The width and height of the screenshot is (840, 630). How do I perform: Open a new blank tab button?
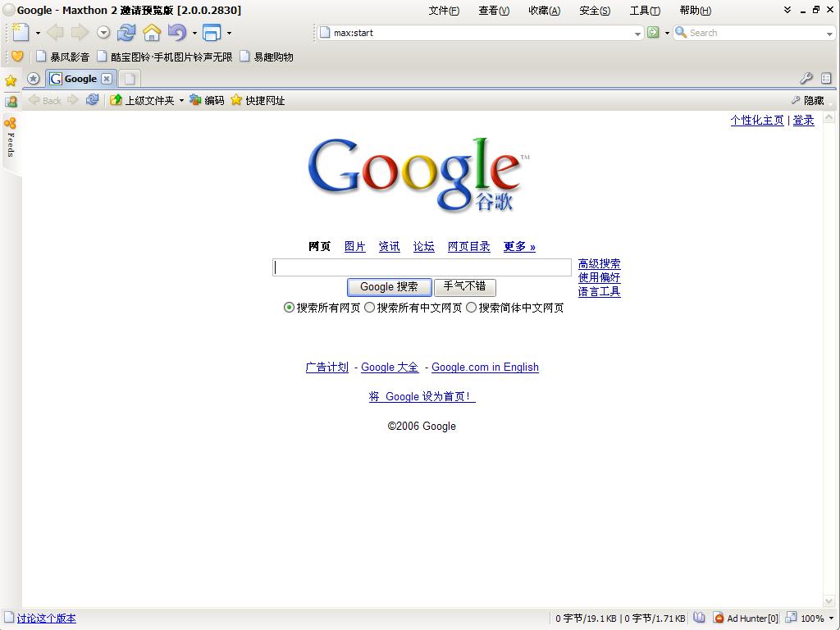coord(129,79)
